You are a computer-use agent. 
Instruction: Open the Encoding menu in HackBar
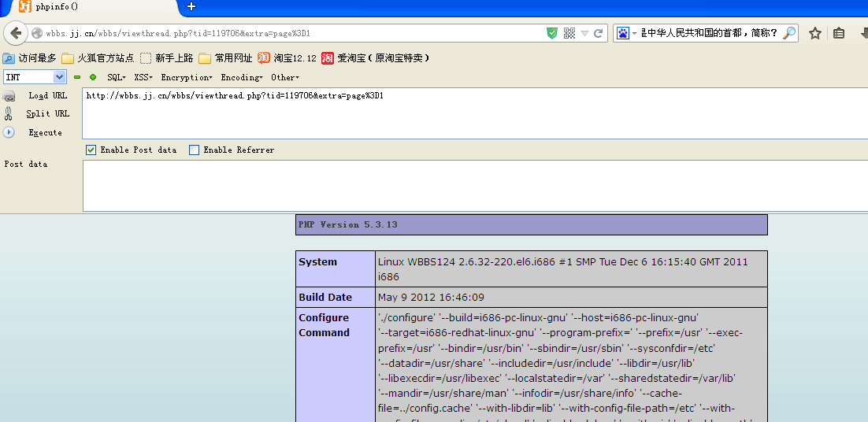pos(241,77)
